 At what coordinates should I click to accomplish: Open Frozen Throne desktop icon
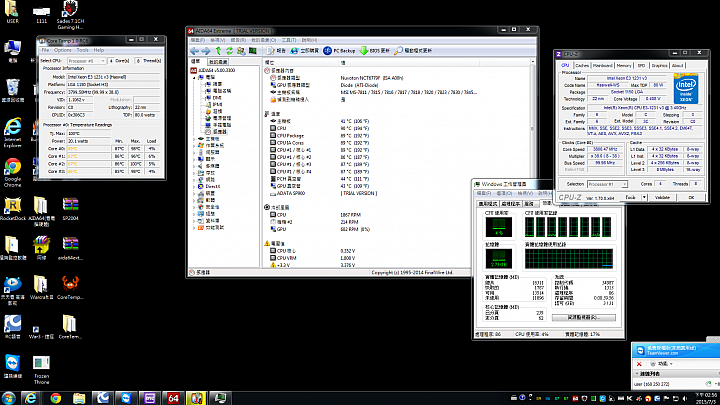pos(41,370)
